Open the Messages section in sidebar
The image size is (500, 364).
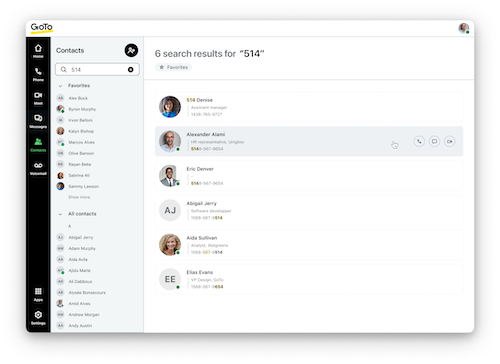38,122
